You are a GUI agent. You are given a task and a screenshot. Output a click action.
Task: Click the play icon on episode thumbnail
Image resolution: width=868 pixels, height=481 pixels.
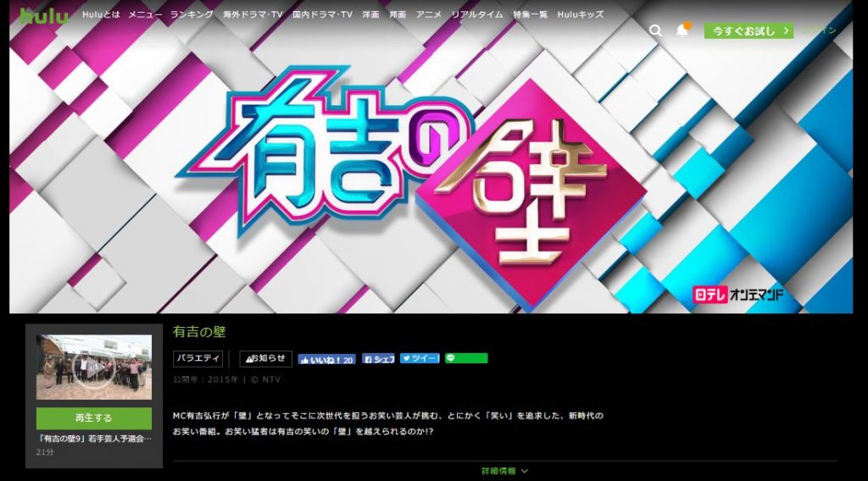(x=94, y=368)
